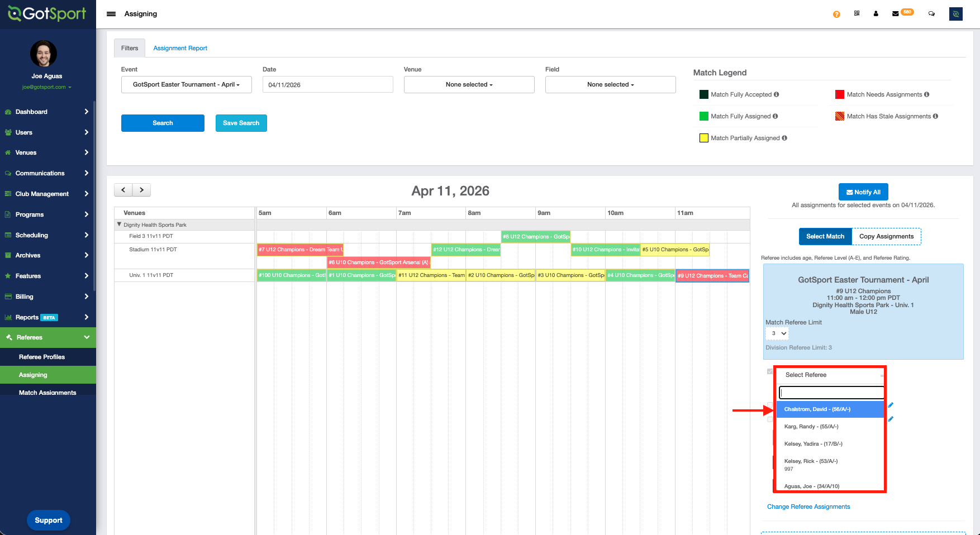Click info icon next to Match Fully Accepted
The height and width of the screenshot is (535, 980).
click(776, 94)
